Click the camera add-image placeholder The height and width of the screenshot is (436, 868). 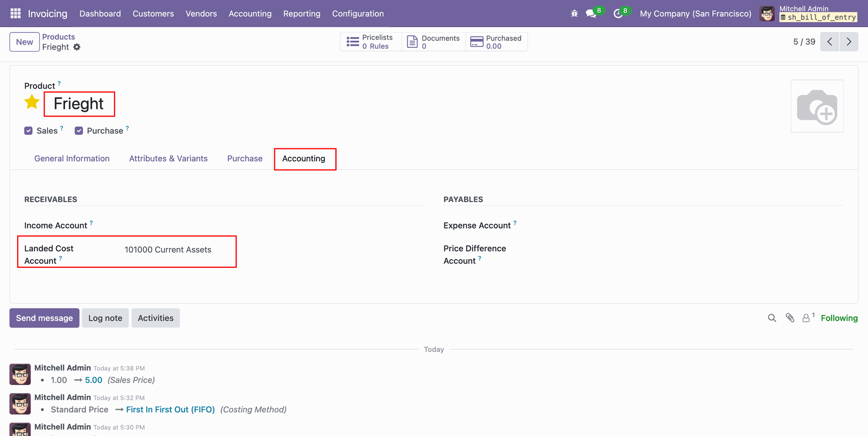click(816, 107)
